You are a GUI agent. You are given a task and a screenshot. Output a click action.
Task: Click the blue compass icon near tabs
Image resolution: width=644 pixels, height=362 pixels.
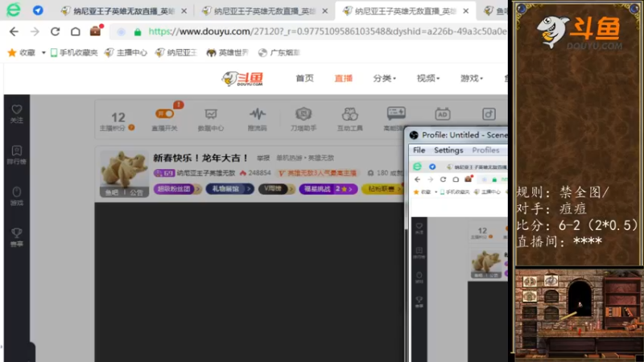(x=38, y=10)
